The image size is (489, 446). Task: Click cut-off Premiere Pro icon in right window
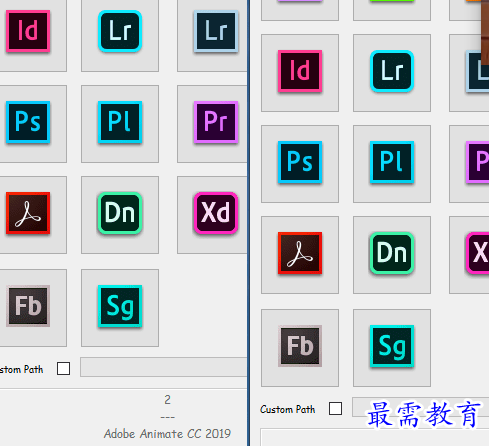(477, 162)
